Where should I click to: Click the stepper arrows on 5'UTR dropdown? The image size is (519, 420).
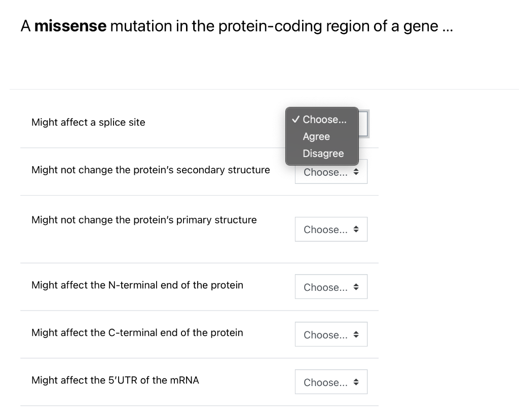pos(356,381)
